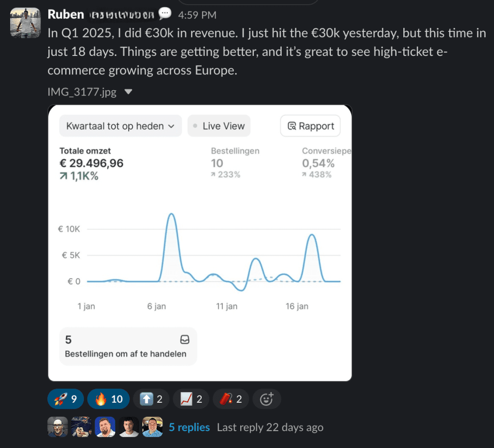Open Kwartaal tot op heden dropdown
The image size is (494, 448).
(121, 126)
